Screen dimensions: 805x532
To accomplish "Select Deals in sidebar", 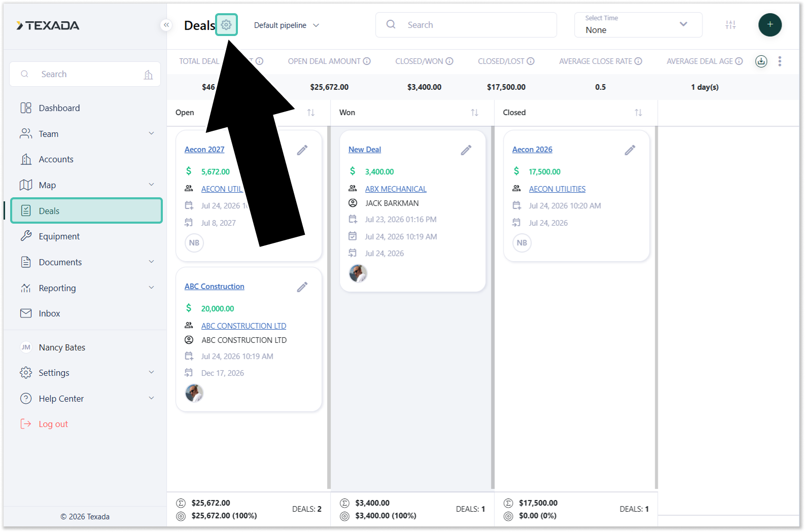I will pyautogui.click(x=86, y=210).
